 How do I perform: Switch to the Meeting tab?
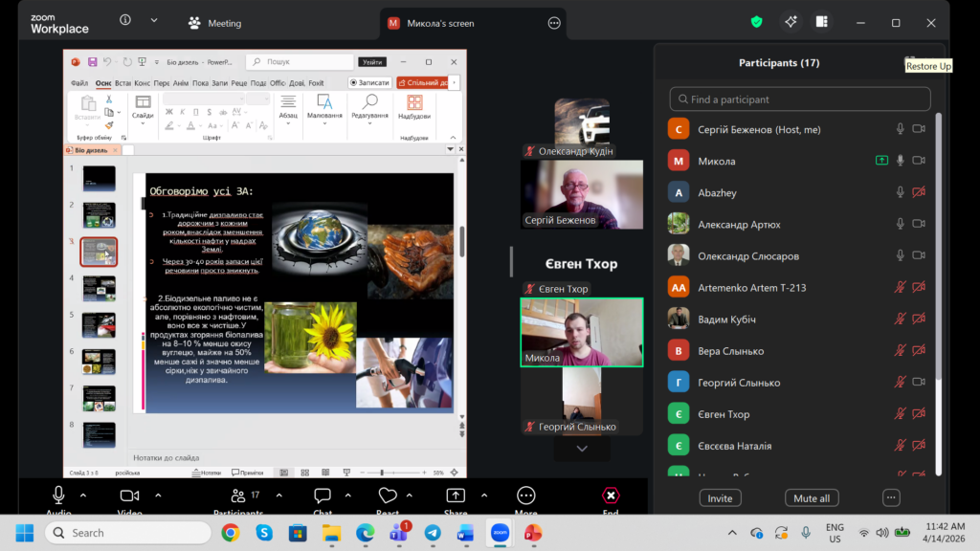(x=215, y=23)
